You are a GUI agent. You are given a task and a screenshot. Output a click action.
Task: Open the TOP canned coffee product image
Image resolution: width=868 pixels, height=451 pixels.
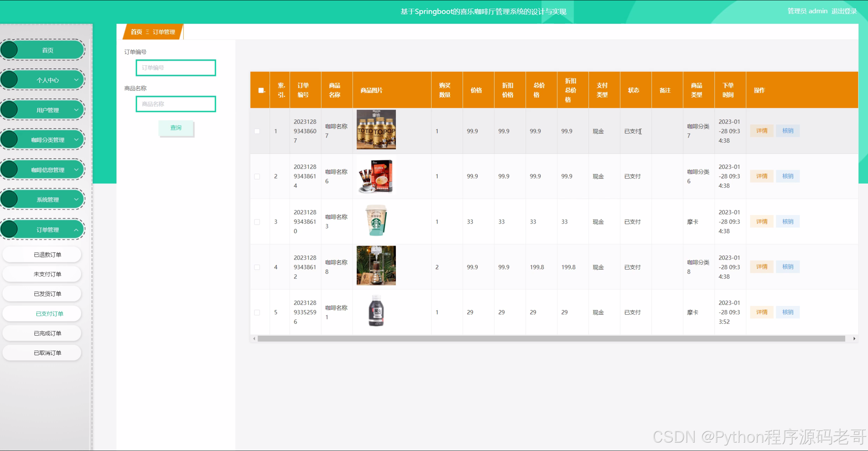tap(376, 130)
